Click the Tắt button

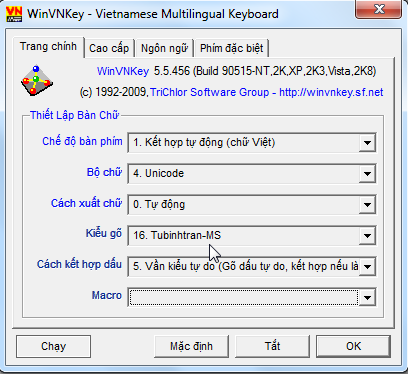pos(272,346)
